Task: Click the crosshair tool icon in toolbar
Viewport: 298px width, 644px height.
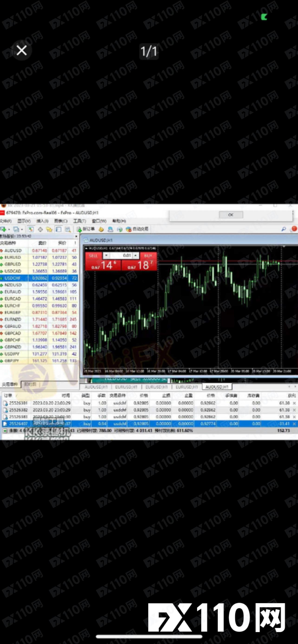Action: pos(40,229)
